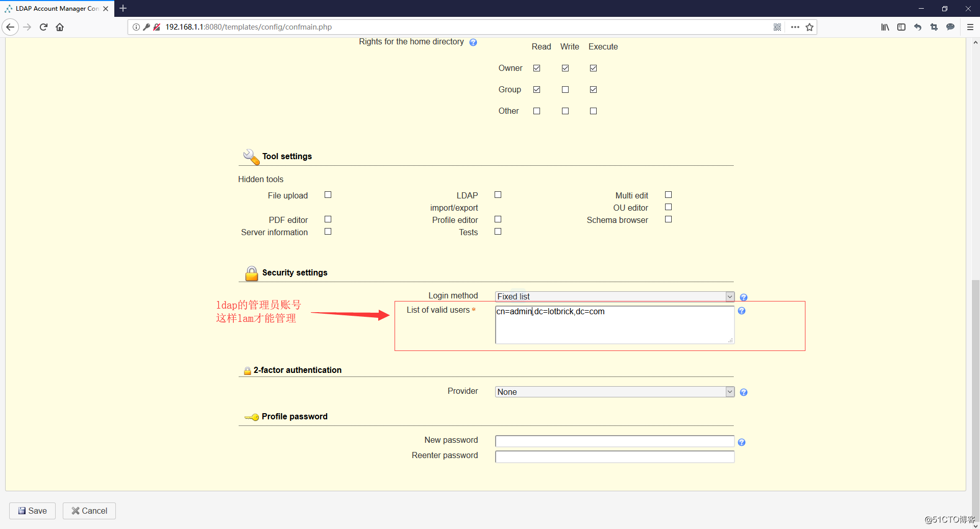
Task: Cancel the configuration changes
Action: (x=89, y=511)
